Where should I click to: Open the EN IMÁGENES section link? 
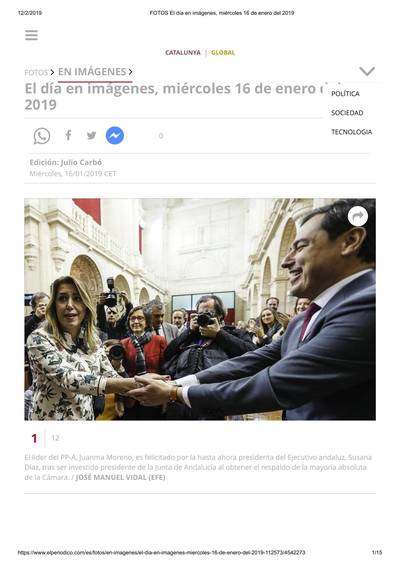click(92, 72)
